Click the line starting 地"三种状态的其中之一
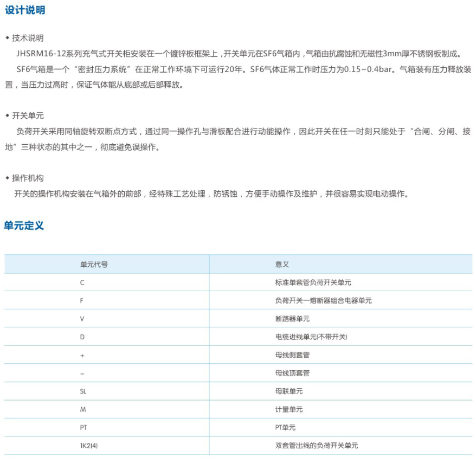476x457 pixels. 82,147
